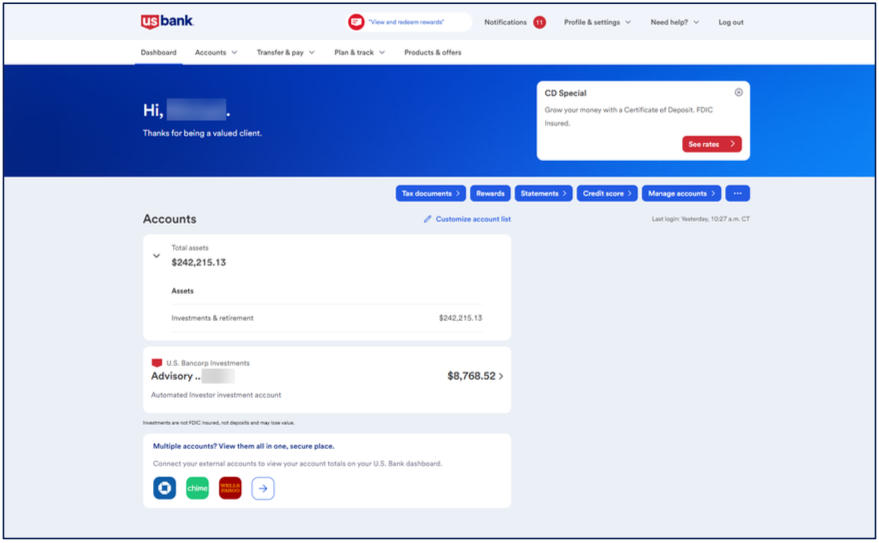Screen dimensions: 879x543
Task: Select the Chime icon
Action: click(197, 488)
